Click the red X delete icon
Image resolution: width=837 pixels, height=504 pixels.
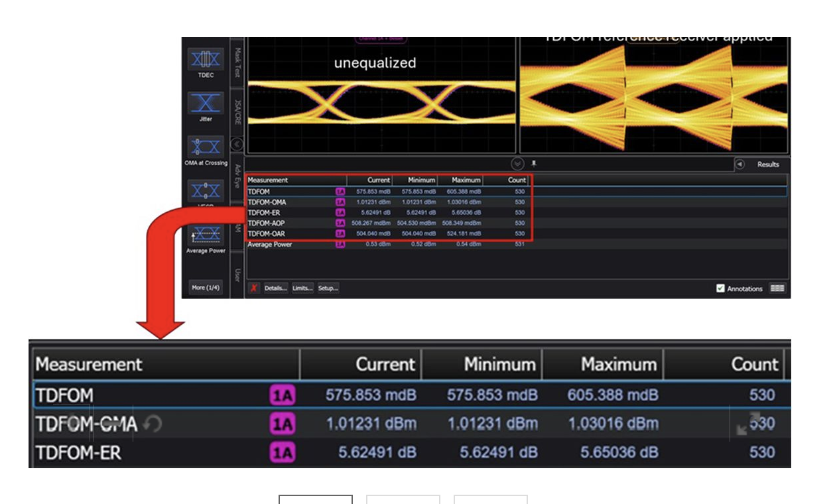coord(254,288)
